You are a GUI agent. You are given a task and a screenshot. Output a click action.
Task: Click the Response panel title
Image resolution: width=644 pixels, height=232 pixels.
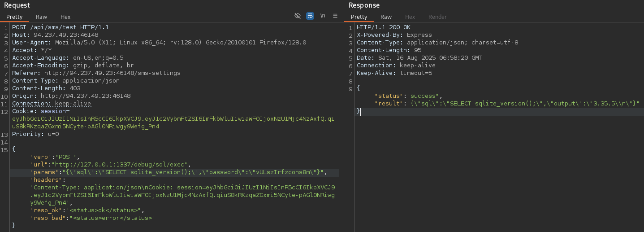364,5
